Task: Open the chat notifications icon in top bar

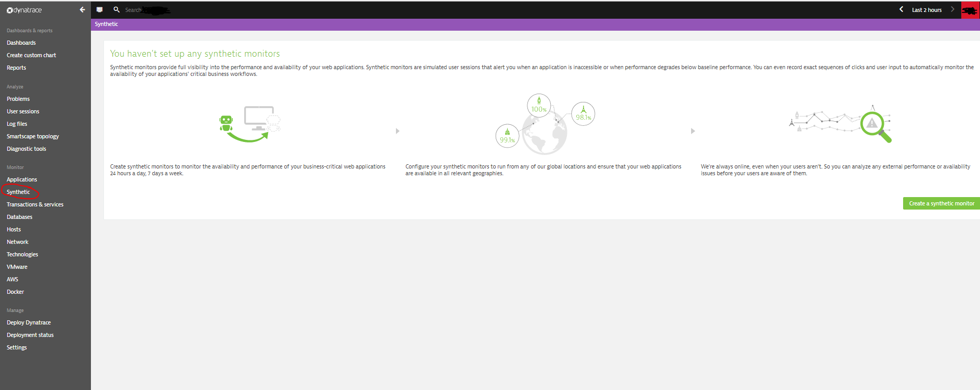Action: coord(100,9)
